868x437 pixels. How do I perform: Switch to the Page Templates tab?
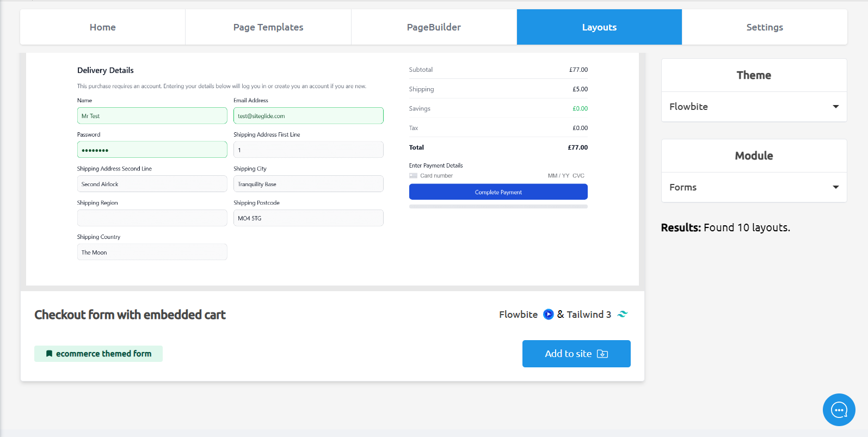click(268, 27)
